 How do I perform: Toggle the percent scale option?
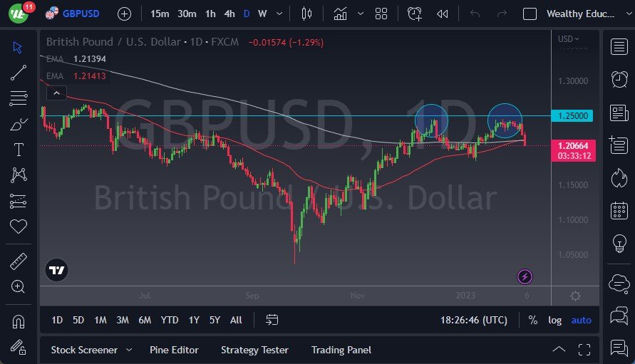(532, 320)
